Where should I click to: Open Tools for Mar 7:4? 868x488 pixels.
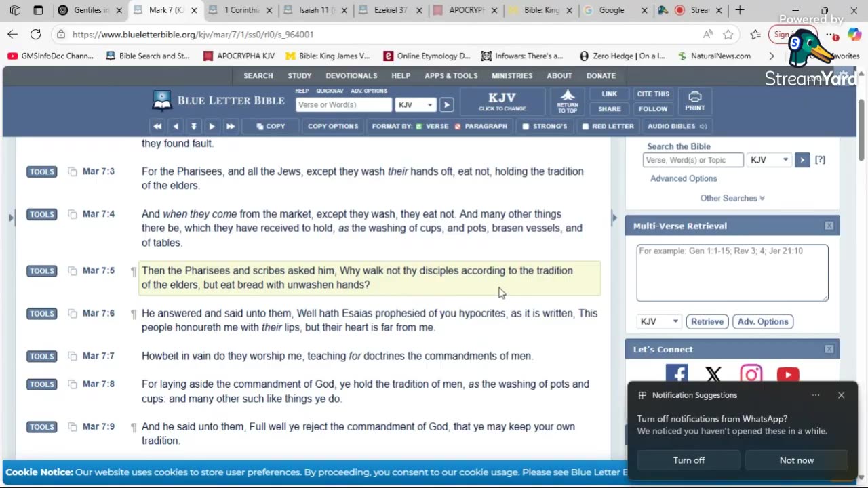tap(42, 214)
